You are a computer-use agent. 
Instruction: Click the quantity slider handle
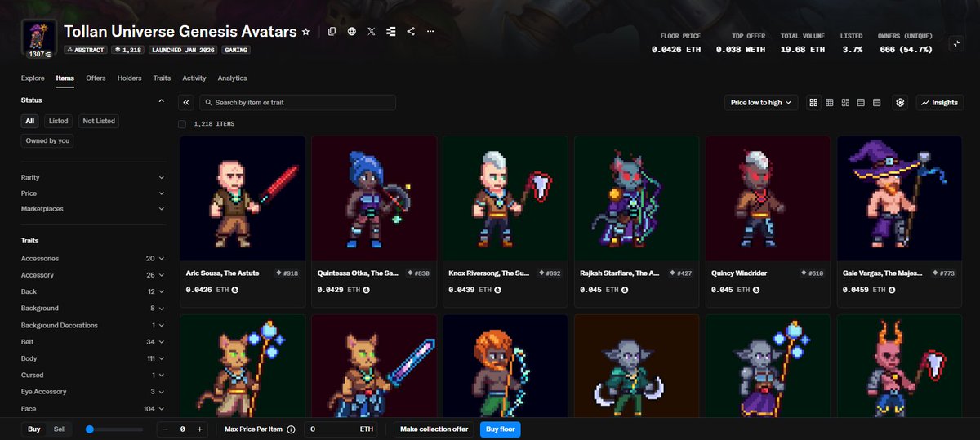[90, 429]
